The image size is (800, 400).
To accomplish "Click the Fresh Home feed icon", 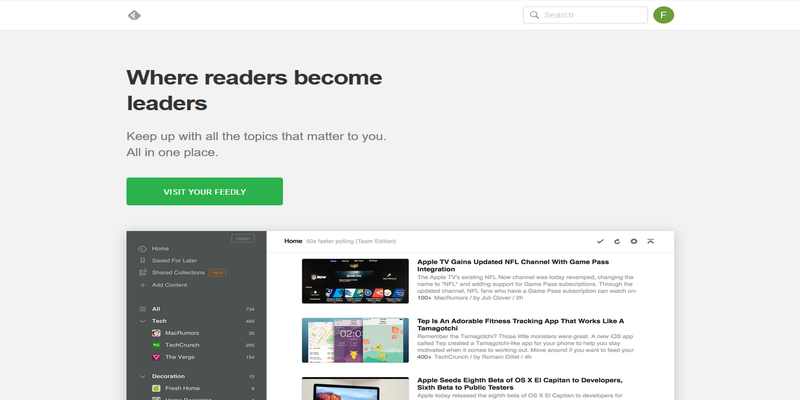I will 156,388.
